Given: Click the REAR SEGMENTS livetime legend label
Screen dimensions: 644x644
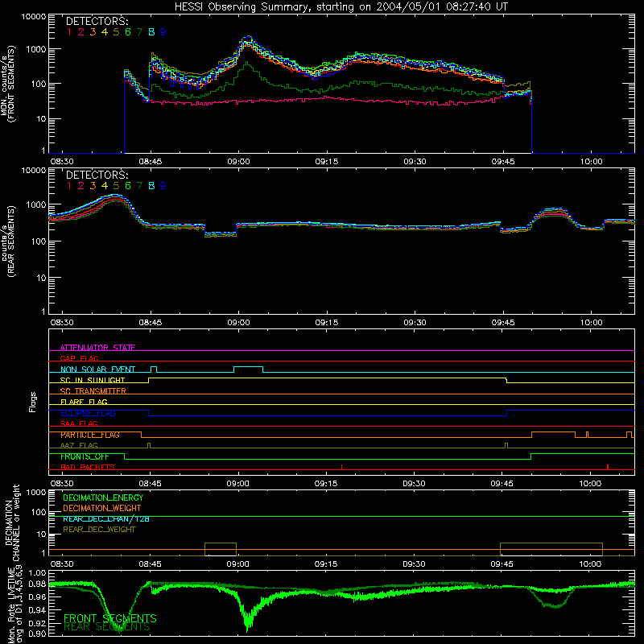Looking at the screenshot, I should [107, 627].
